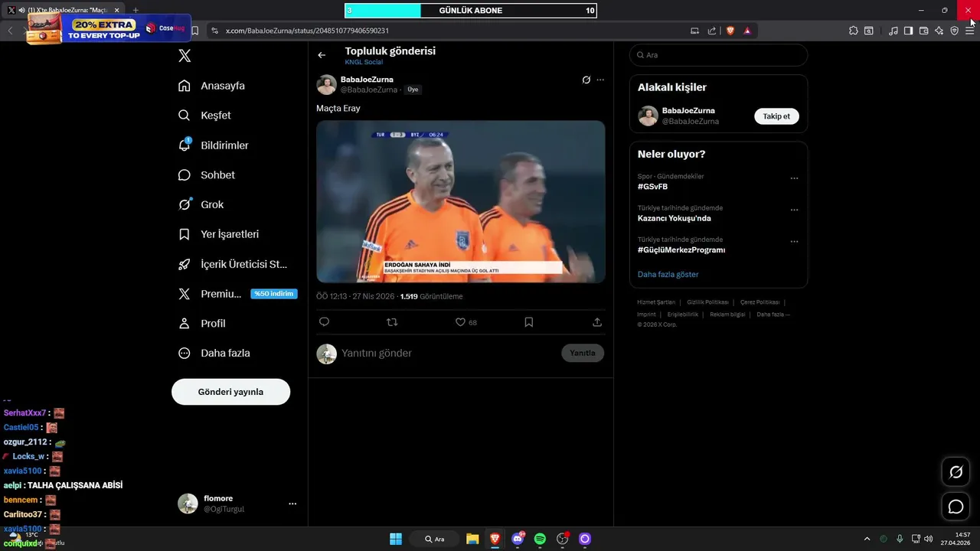This screenshot has width=980, height=551.
Task: Bookmark the Maçta Eray post
Action: click(528, 322)
